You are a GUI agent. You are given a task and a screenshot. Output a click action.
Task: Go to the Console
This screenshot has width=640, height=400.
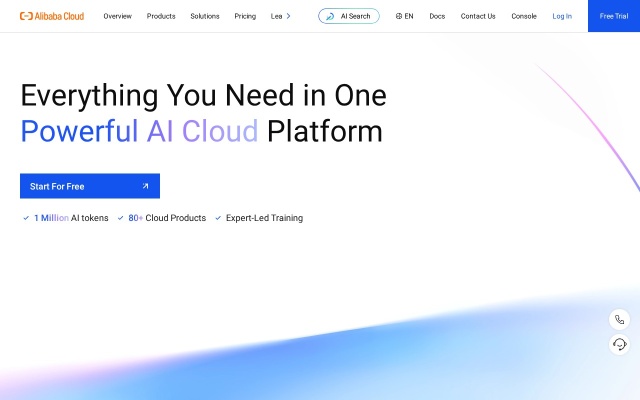point(524,16)
